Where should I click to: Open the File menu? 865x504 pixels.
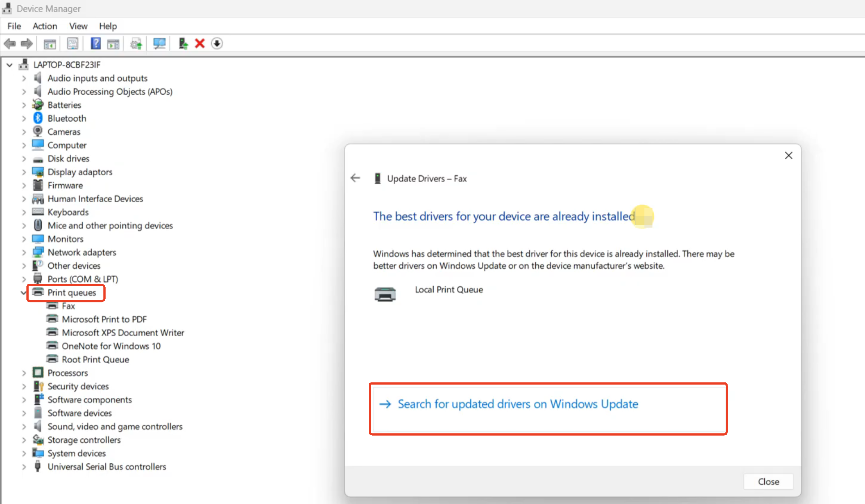tap(14, 26)
